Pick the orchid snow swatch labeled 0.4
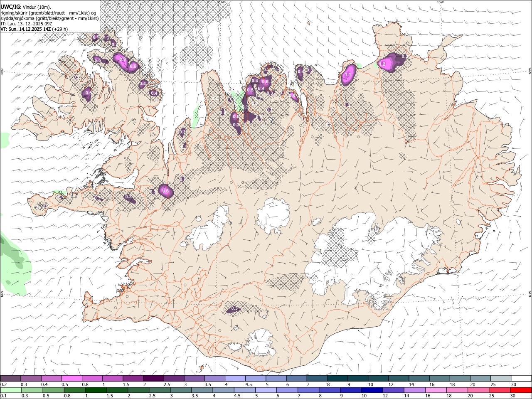 point(51,378)
